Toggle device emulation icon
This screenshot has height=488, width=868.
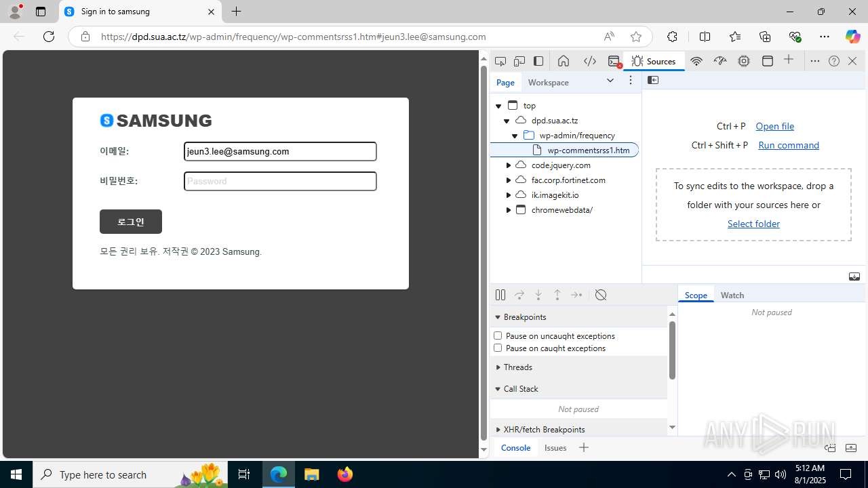tap(519, 61)
